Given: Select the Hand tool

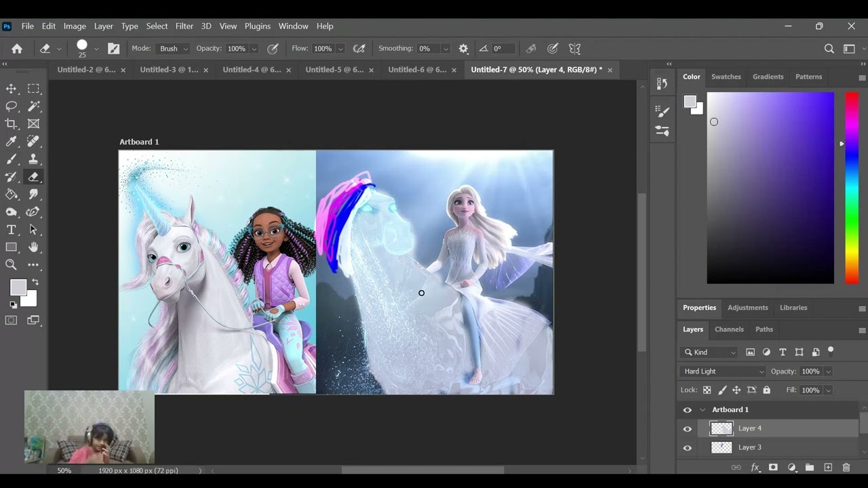Looking at the screenshot, I should (33, 247).
